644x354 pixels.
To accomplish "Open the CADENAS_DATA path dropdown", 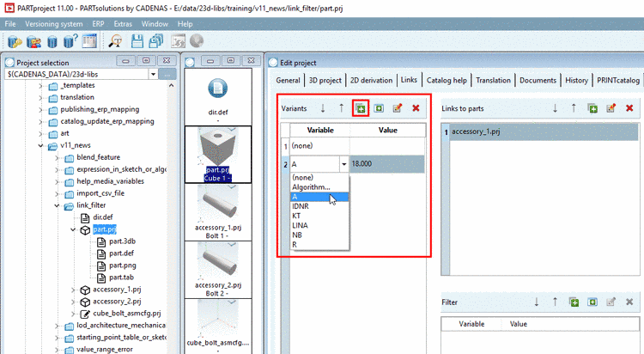I will pos(153,75).
